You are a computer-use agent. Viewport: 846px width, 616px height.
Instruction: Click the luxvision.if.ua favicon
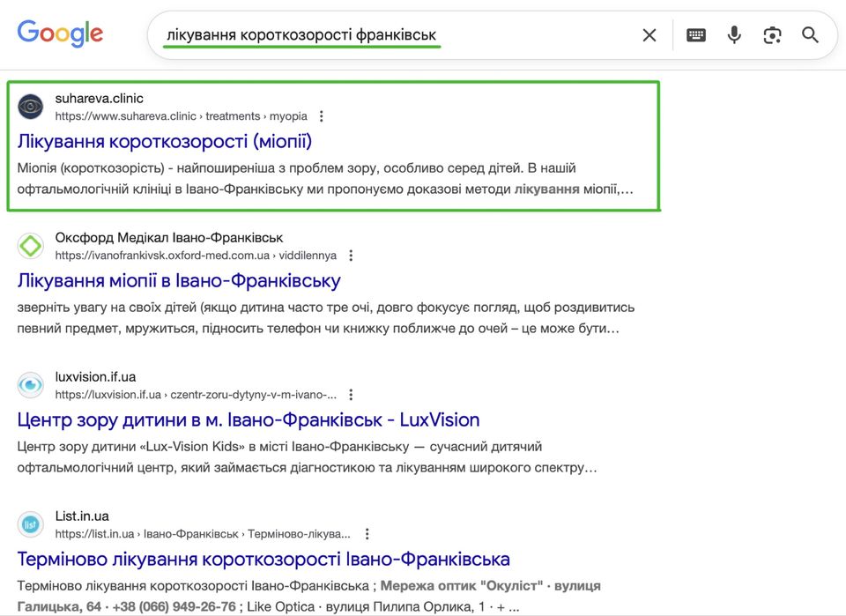coord(30,384)
